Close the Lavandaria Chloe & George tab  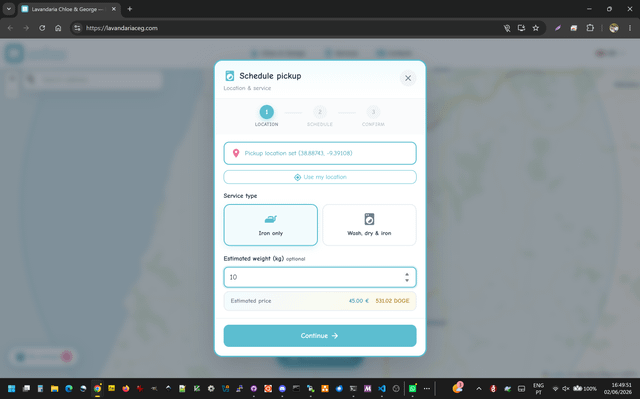pyautogui.click(x=114, y=9)
